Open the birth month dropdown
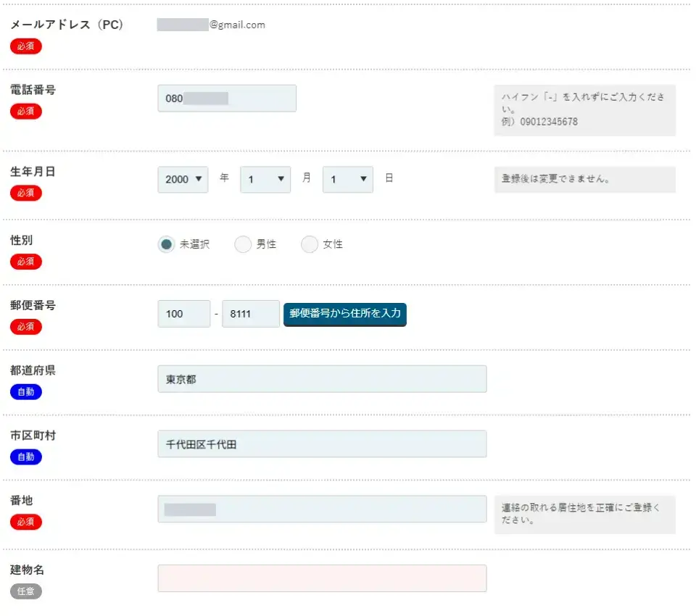The height and width of the screenshot is (616, 696). [265, 179]
